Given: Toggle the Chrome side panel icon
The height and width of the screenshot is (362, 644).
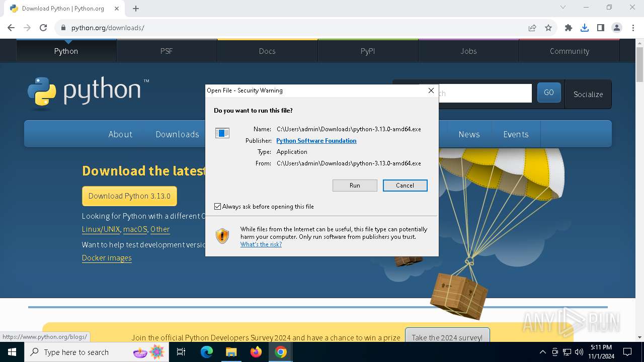Looking at the screenshot, I should (x=601, y=28).
